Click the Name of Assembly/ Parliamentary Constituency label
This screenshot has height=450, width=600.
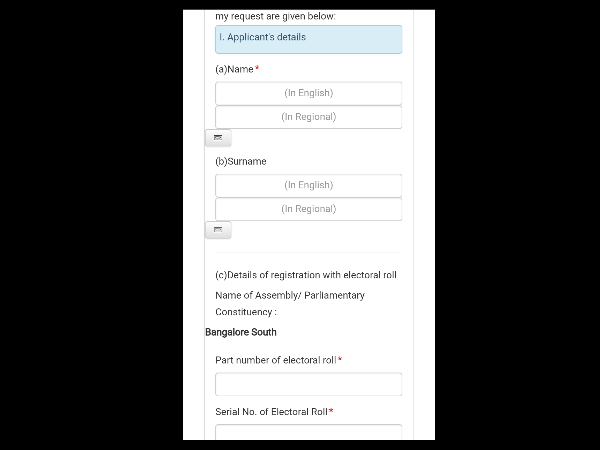click(x=290, y=303)
